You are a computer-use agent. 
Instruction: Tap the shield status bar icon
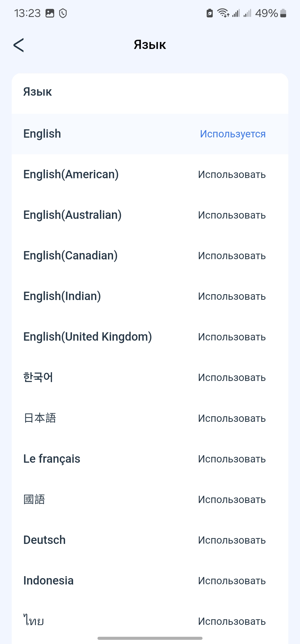tap(63, 13)
